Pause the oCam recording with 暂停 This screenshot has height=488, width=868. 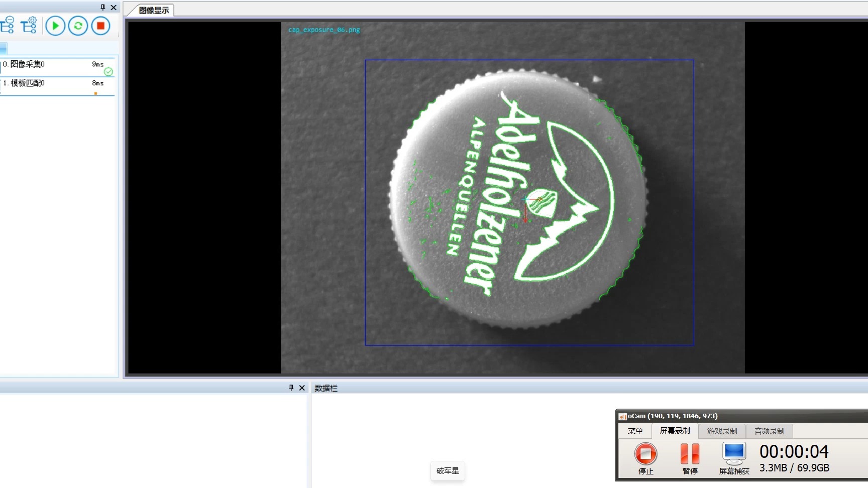[x=690, y=458]
